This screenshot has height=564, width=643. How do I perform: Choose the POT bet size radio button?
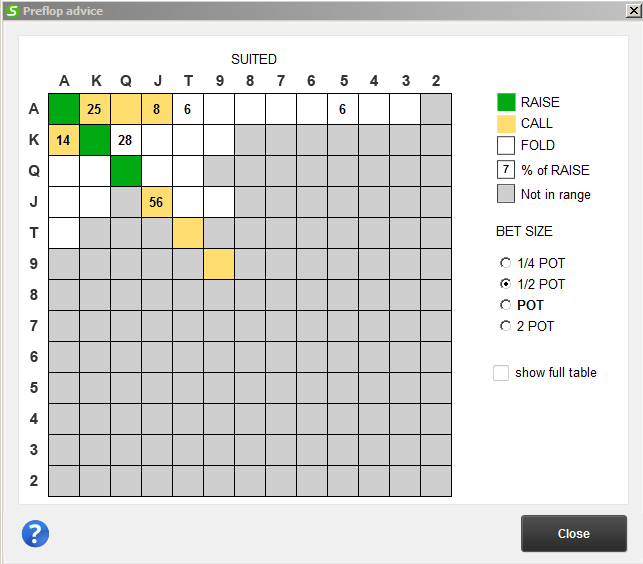point(506,305)
